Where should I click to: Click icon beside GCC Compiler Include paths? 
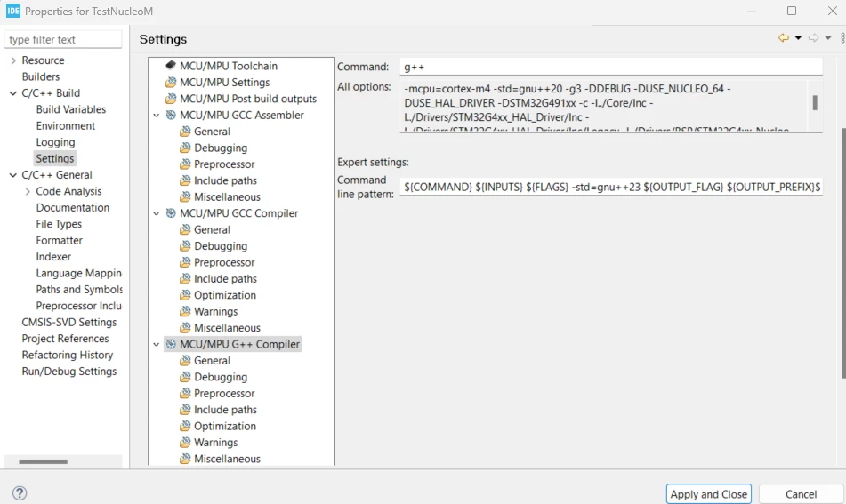tap(185, 279)
